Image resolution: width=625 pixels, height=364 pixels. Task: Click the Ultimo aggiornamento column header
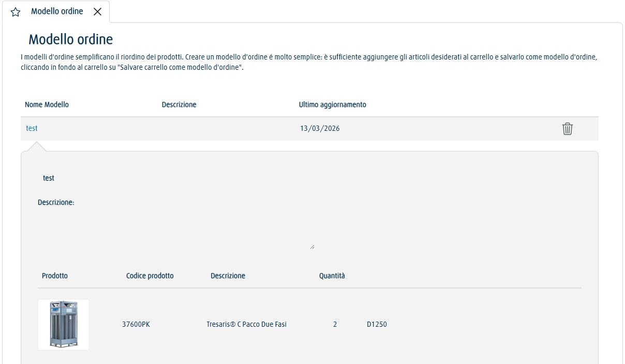(x=332, y=104)
